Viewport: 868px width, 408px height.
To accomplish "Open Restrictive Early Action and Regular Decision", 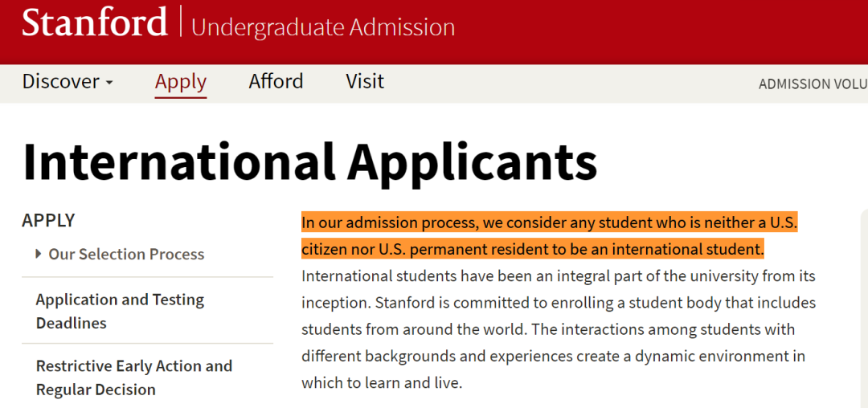I will [x=134, y=377].
